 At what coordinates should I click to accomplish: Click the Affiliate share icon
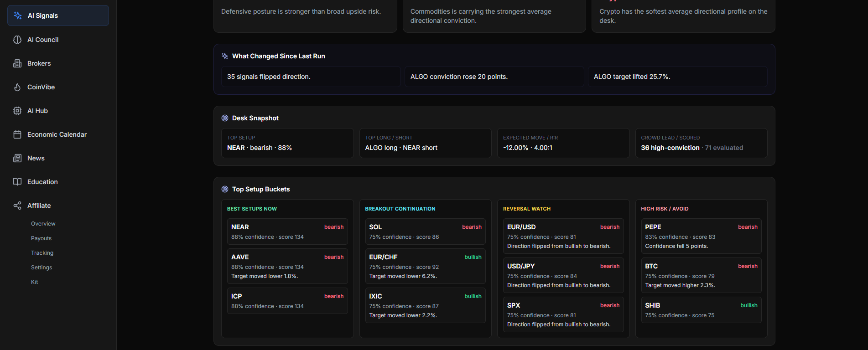tap(17, 206)
